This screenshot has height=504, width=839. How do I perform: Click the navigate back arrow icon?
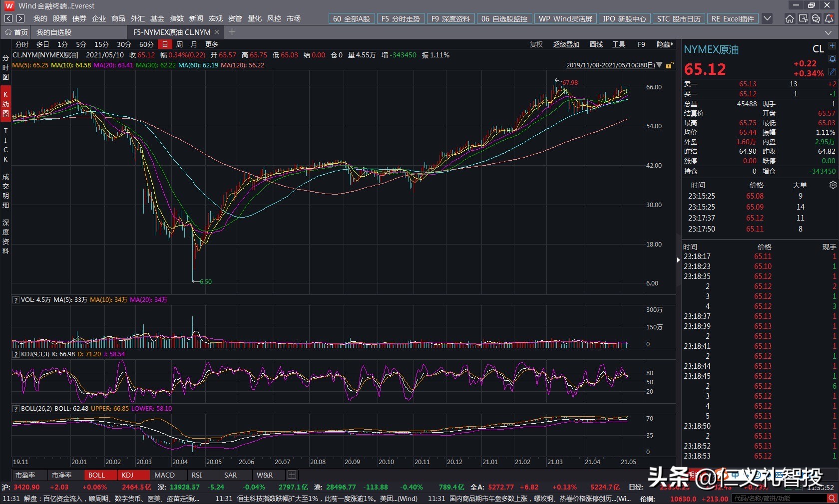(8, 18)
